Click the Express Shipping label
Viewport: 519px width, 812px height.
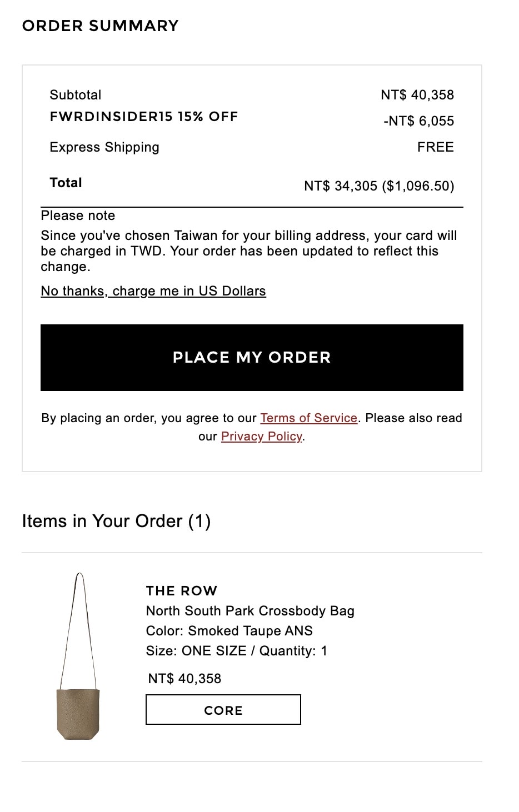point(104,147)
